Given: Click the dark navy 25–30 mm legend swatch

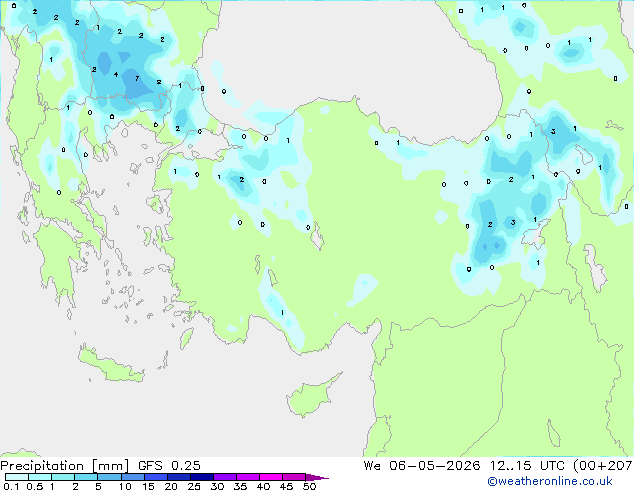Looking at the screenshot, I should coord(202,477).
